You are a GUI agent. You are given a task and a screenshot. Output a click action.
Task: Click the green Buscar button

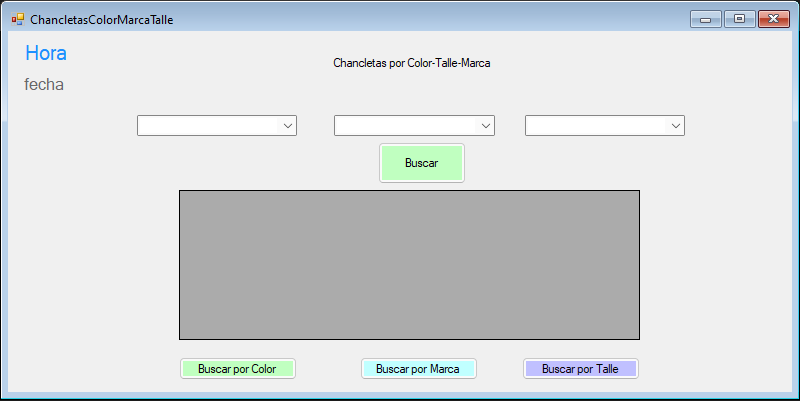click(421, 163)
